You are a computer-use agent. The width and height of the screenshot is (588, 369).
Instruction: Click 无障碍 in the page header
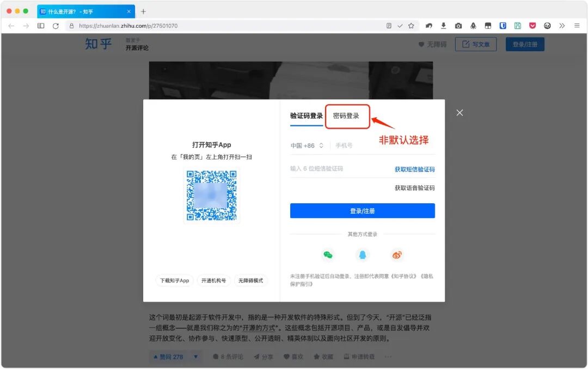[x=432, y=44]
